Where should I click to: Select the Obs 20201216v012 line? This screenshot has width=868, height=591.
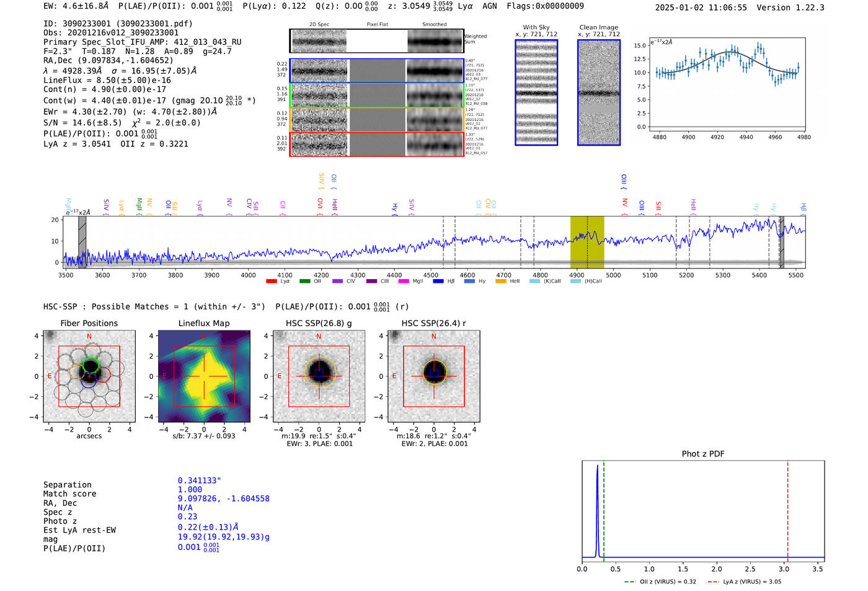click(x=111, y=33)
